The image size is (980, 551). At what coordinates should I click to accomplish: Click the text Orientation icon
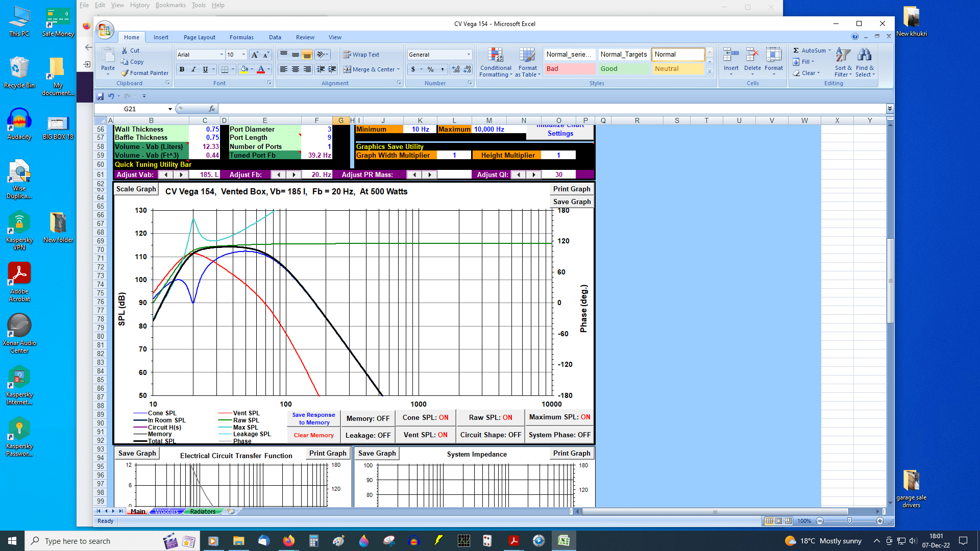coord(321,55)
